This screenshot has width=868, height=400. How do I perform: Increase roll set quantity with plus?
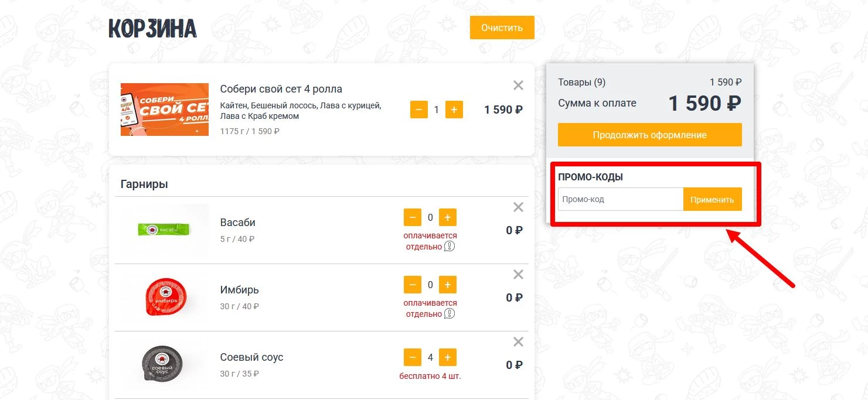pyautogui.click(x=454, y=110)
